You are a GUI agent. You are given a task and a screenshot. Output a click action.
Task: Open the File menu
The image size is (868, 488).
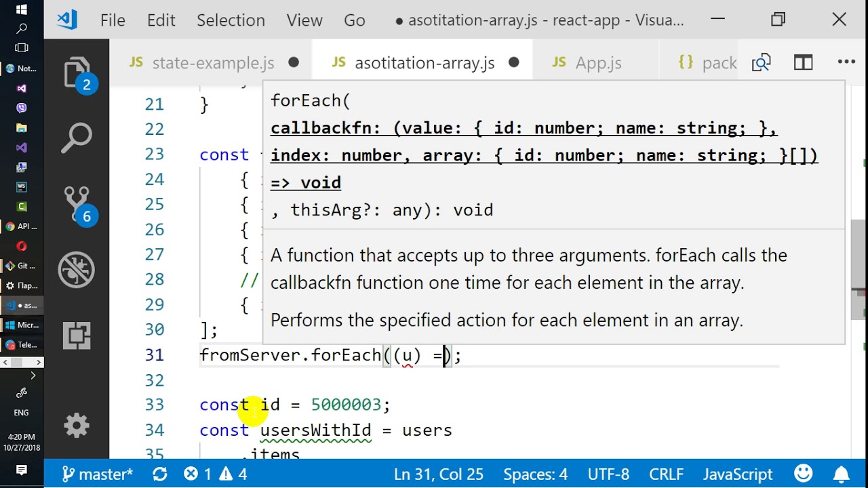(x=113, y=20)
